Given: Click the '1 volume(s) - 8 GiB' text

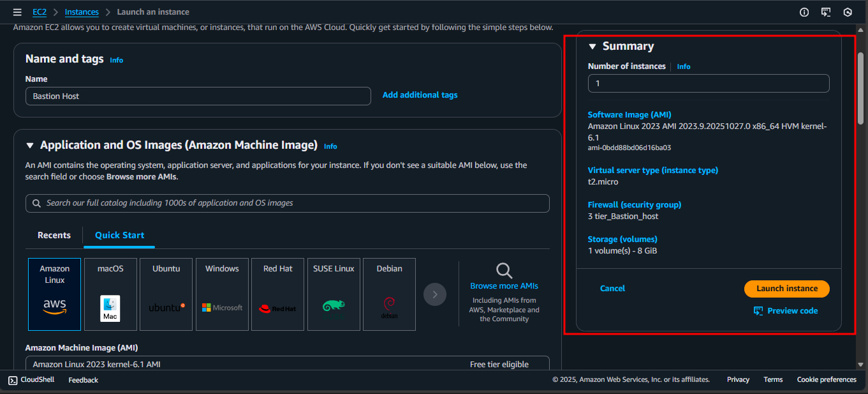Looking at the screenshot, I should [x=622, y=251].
